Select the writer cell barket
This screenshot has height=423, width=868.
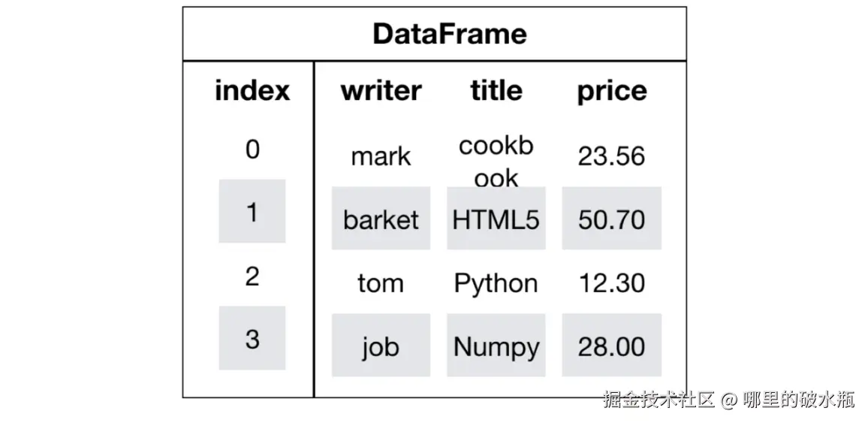[381, 219]
